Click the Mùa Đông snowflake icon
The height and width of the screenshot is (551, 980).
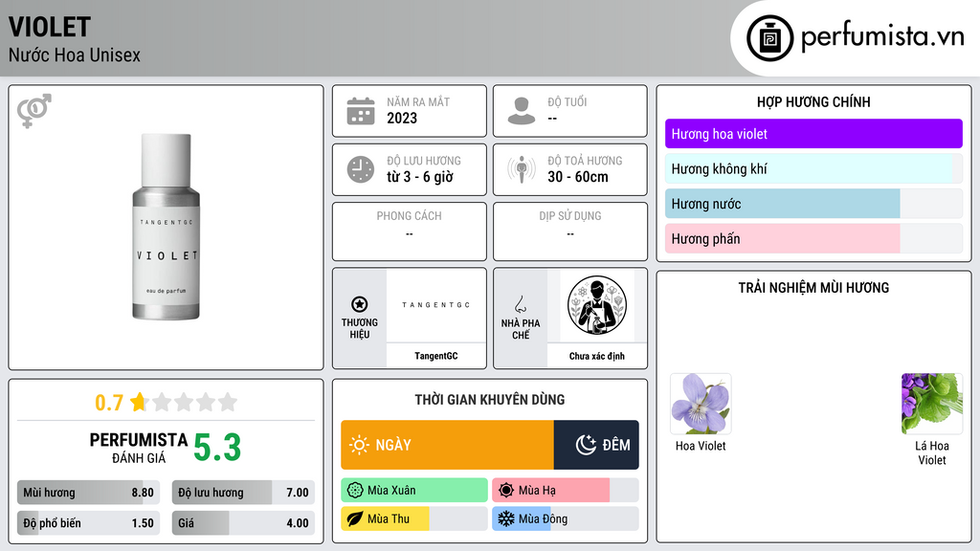coord(506,518)
